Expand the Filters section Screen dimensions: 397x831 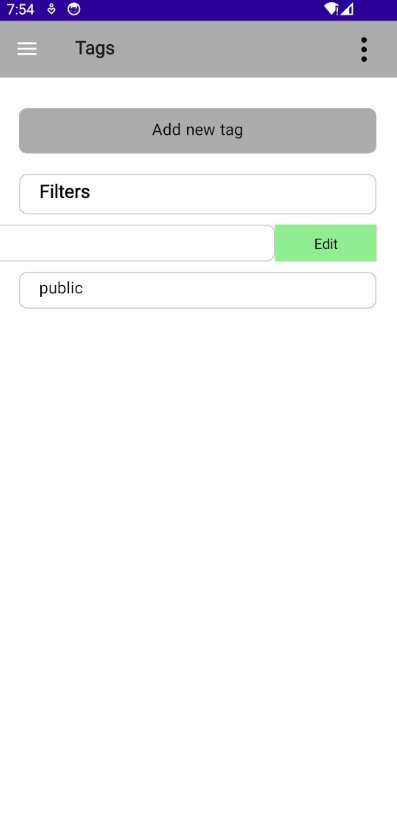198,194
